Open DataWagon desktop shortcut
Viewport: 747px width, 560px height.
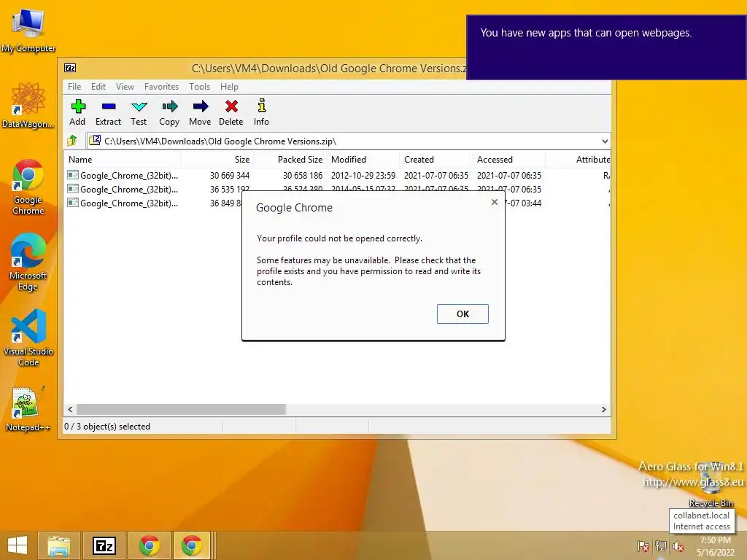pos(28,105)
